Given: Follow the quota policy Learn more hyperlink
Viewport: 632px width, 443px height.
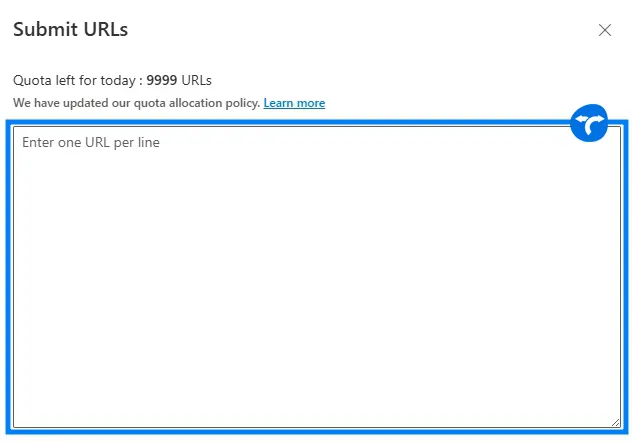Looking at the screenshot, I should click(294, 103).
